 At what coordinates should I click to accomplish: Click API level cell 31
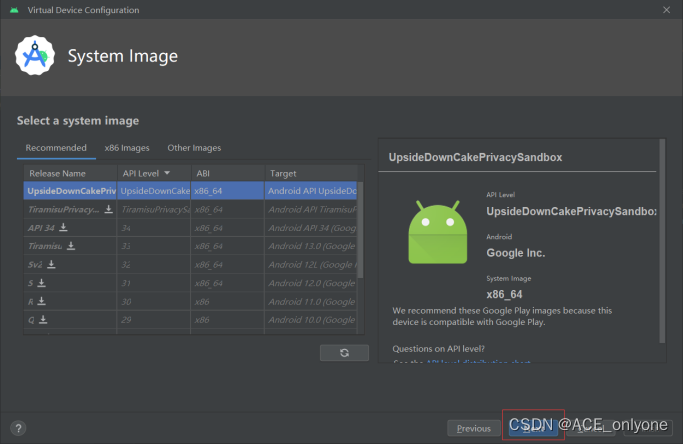click(154, 283)
